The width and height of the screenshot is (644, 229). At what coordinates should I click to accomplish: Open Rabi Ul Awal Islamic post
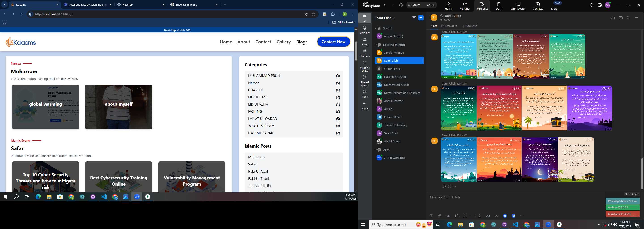258,171
